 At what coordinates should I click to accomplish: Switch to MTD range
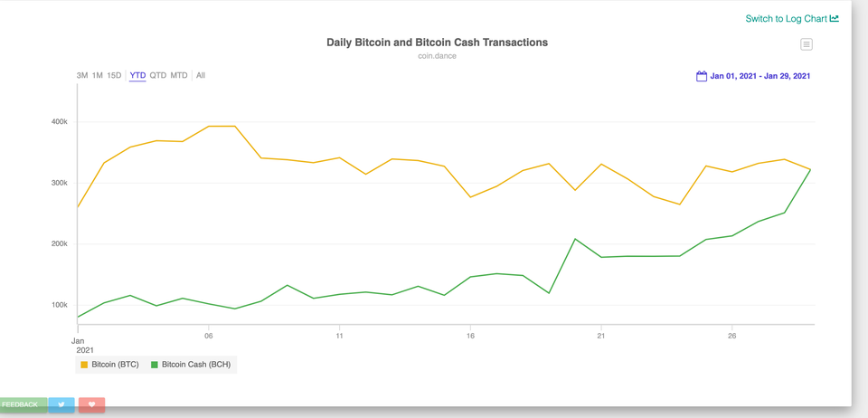click(179, 75)
